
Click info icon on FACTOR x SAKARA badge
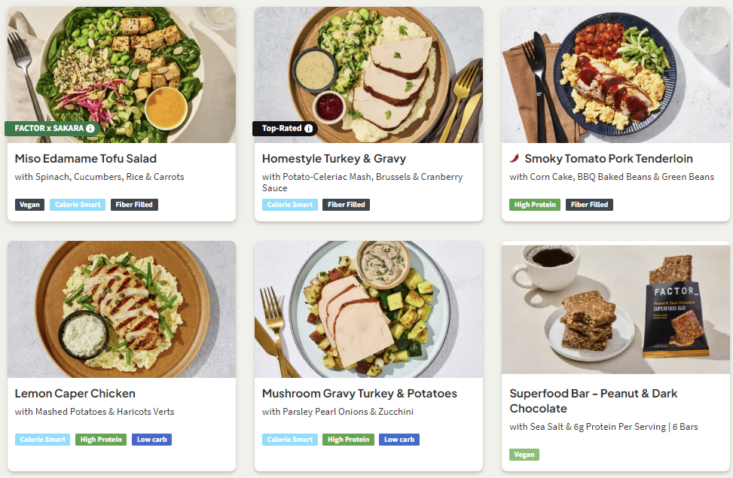point(91,129)
